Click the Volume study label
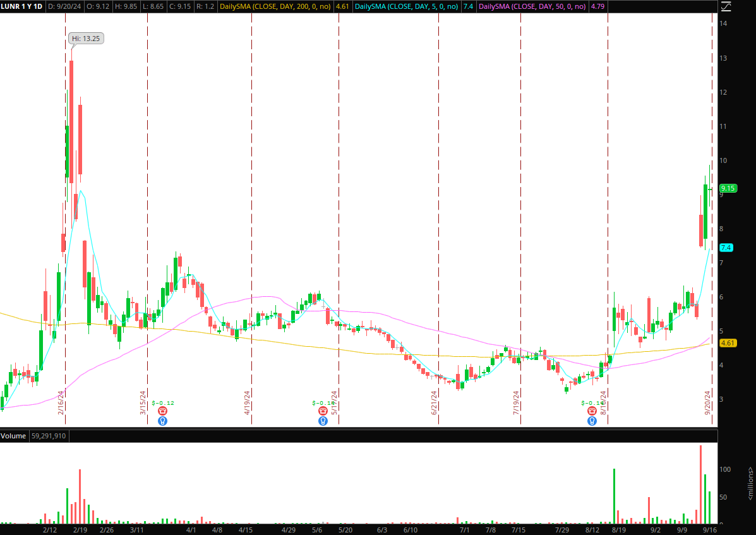756x535 pixels. click(13, 436)
